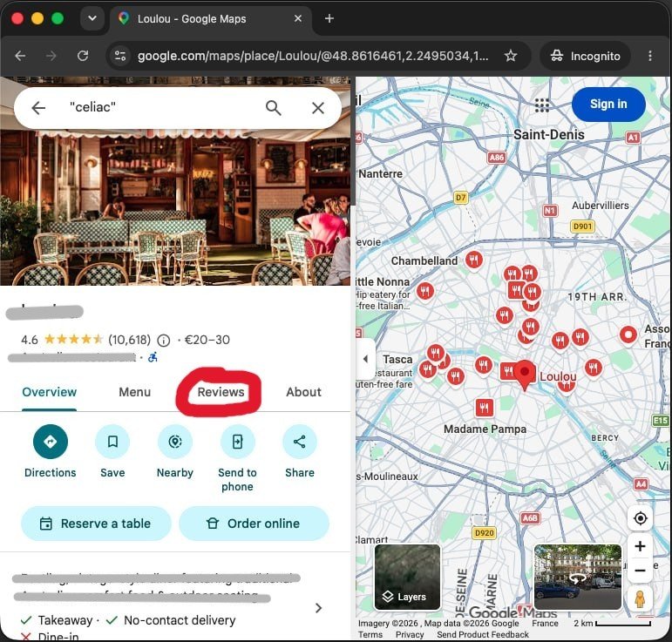The height and width of the screenshot is (642, 672).
Task: Select the Overview tab
Action: [50, 392]
